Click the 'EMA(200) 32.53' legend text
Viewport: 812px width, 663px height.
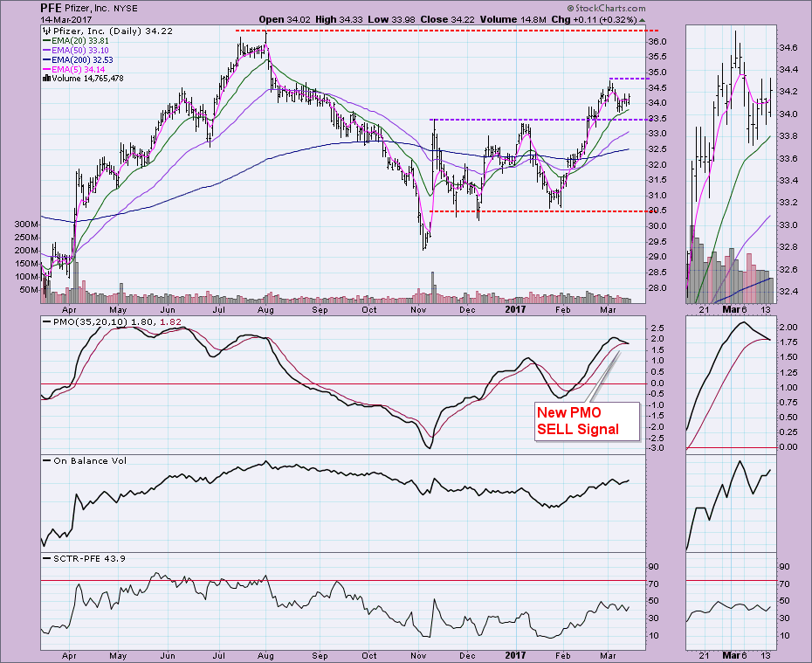coord(82,60)
